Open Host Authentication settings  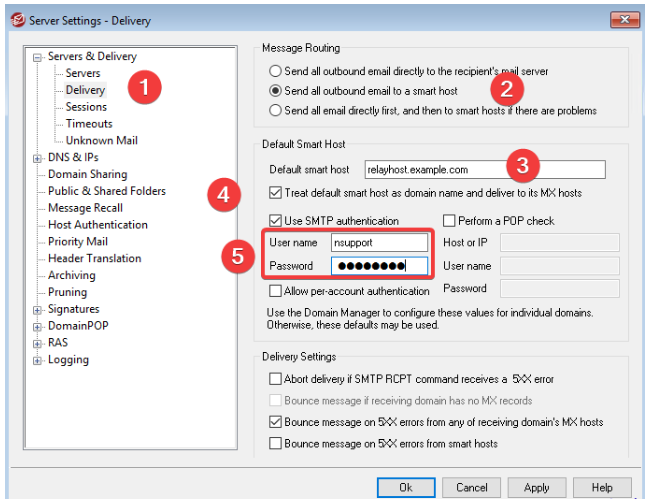click(x=98, y=225)
